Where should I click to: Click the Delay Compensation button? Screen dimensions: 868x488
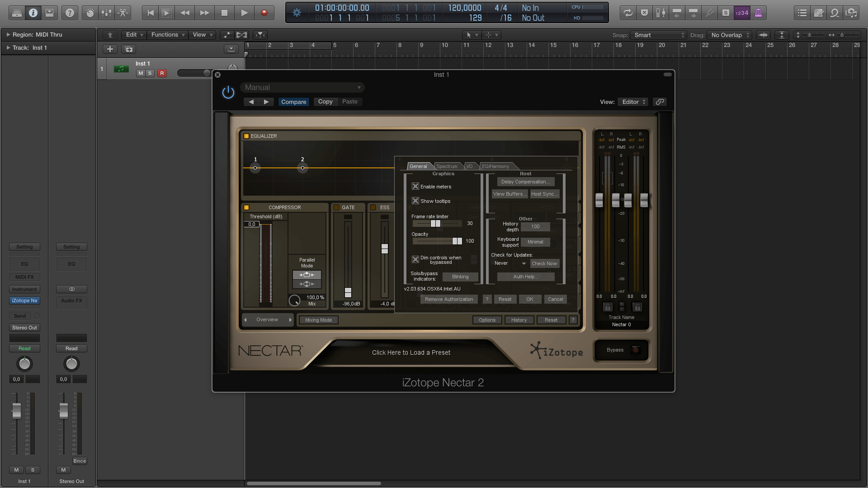tap(526, 182)
